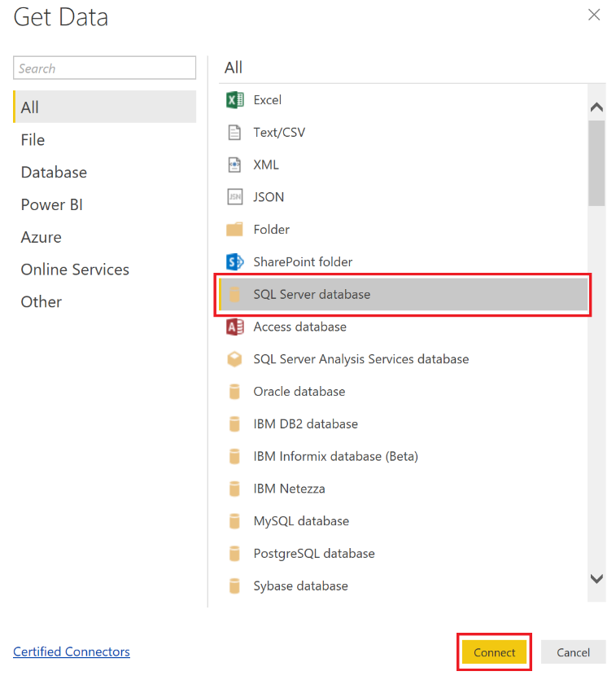Select the JSON file icon

[235, 197]
